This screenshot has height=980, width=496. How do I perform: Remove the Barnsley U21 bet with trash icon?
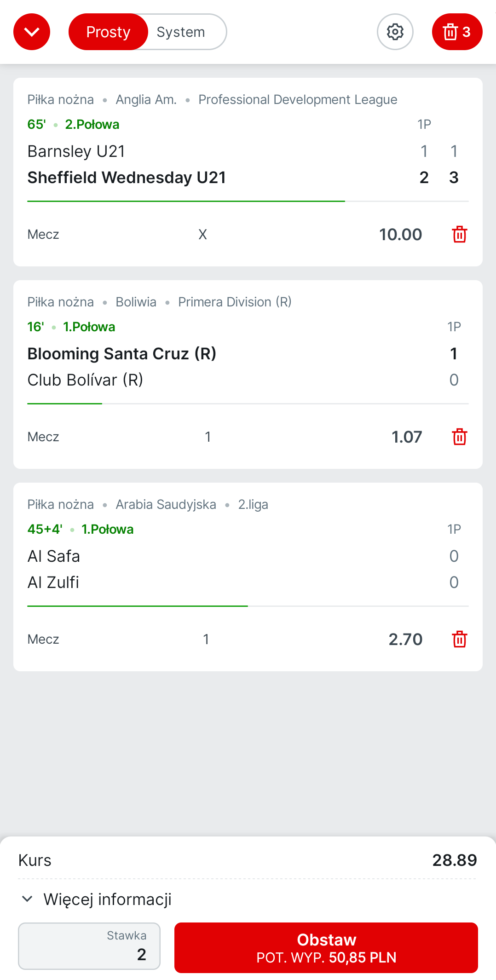tap(460, 234)
